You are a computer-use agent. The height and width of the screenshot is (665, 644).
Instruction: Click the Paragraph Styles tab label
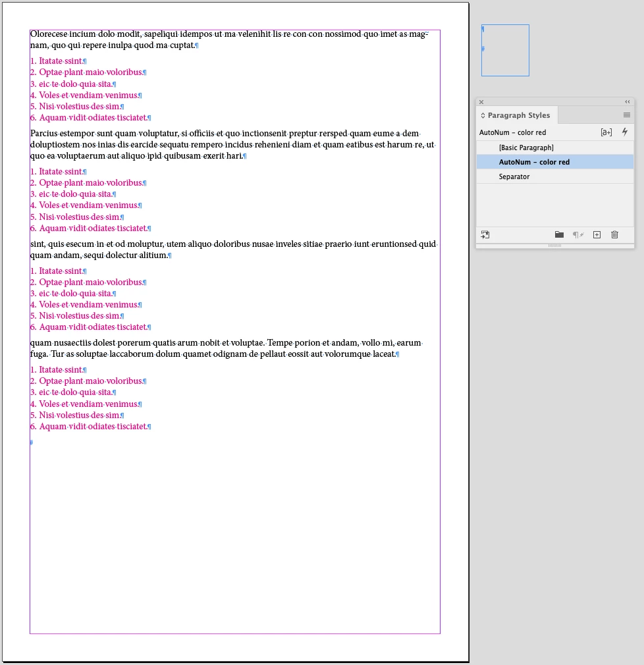(518, 115)
